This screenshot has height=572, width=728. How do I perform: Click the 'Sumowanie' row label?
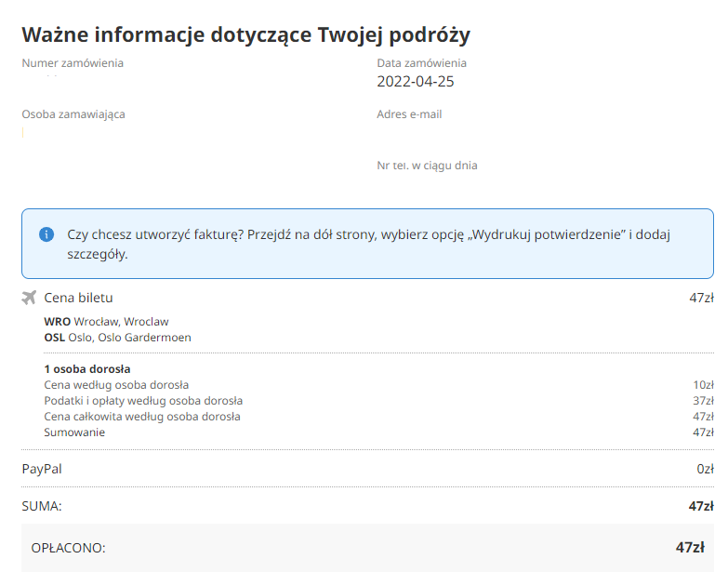pos(74,432)
